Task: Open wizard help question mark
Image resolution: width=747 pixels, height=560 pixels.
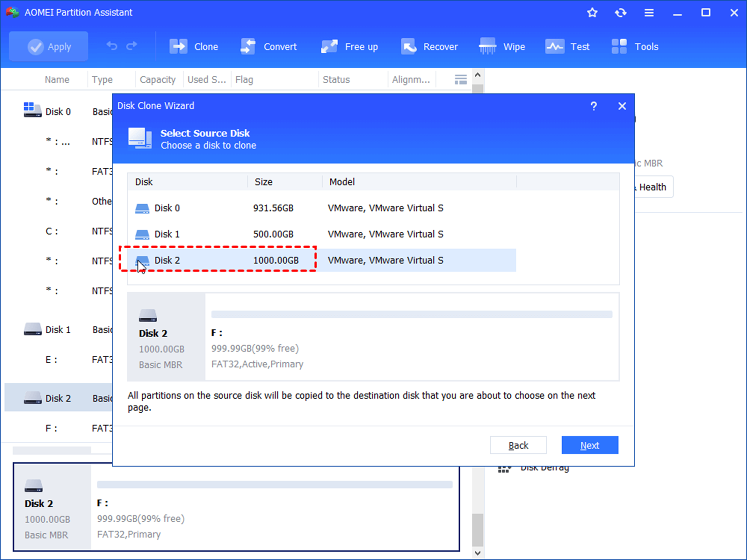Action: coord(594,106)
